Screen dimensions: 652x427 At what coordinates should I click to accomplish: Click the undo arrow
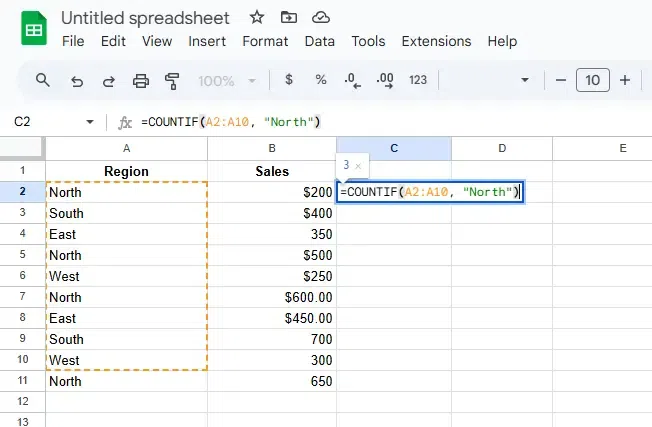77,80
